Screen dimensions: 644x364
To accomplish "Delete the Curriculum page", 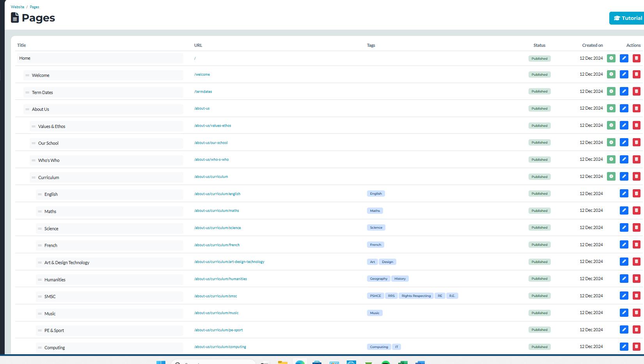I will [x=637, y=176].
